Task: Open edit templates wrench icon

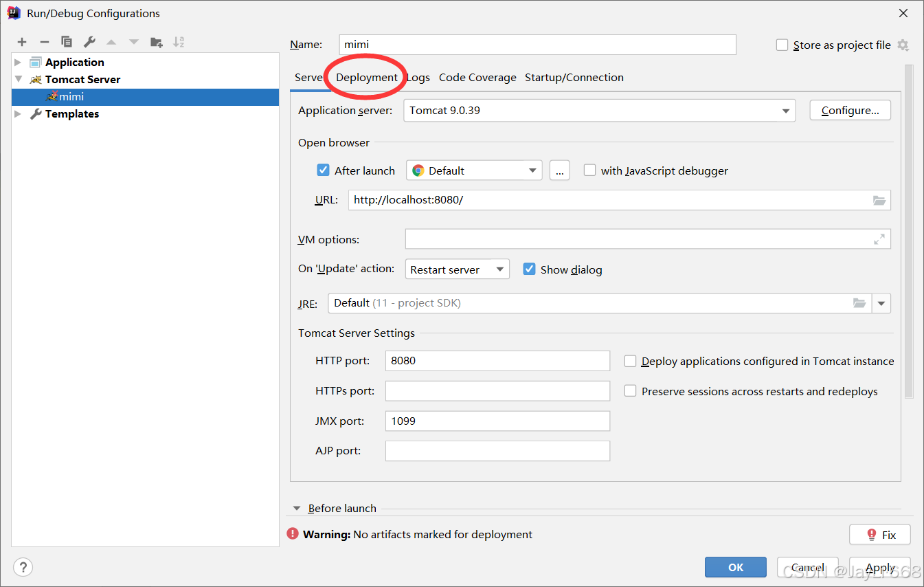Action: (x=89, y=42)
